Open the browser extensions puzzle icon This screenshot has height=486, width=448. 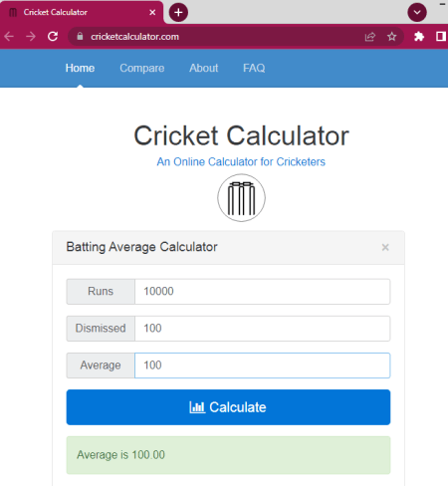419,36
